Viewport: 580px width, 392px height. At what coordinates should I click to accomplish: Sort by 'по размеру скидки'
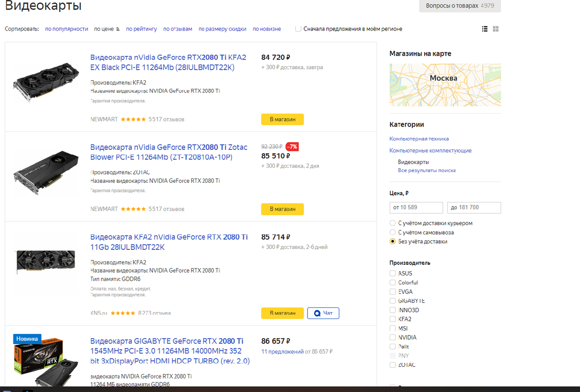[222, 29]
